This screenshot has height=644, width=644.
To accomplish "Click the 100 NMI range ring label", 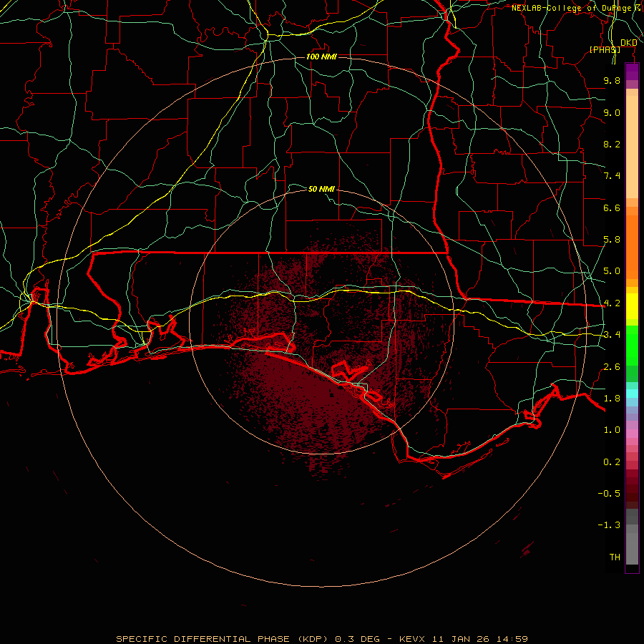I will click(x=321, y=57).
